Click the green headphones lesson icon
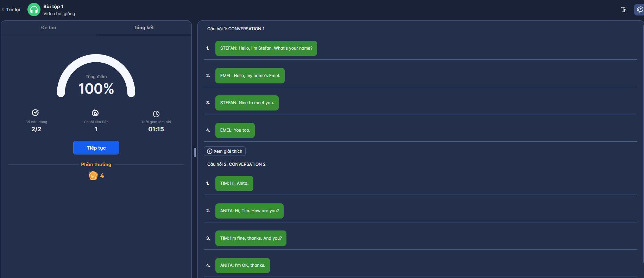The height and width of the screenshot is (278, 644). point(34,10)
